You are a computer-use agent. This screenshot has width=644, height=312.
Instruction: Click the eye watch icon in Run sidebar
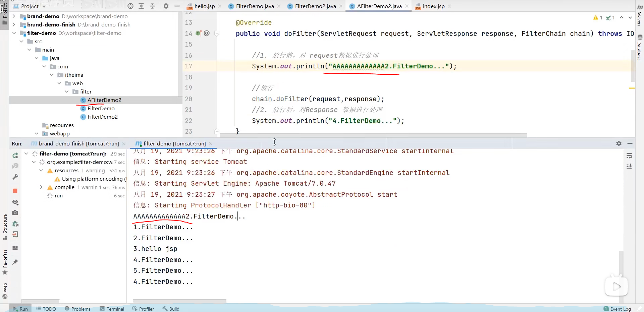[x=15, y=202]
